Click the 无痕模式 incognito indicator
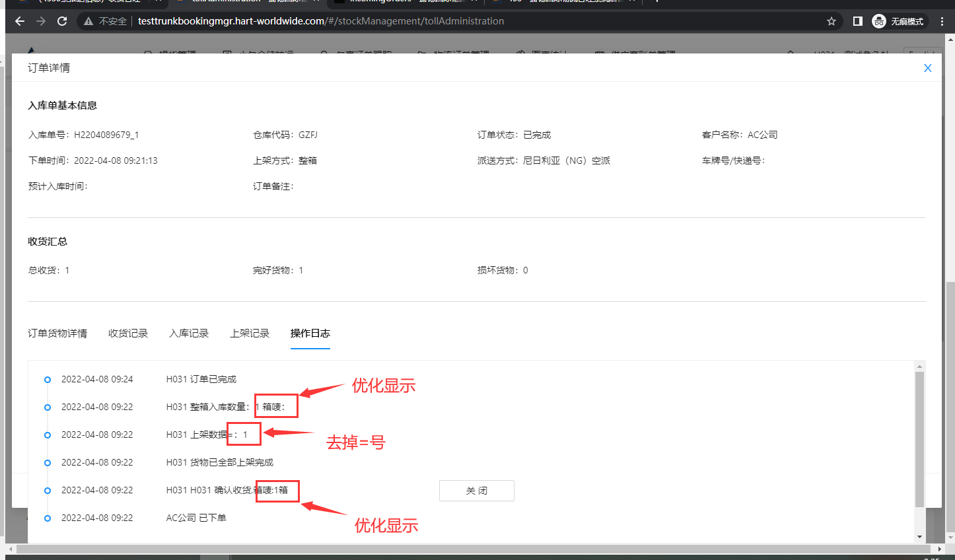 [898, 21]
